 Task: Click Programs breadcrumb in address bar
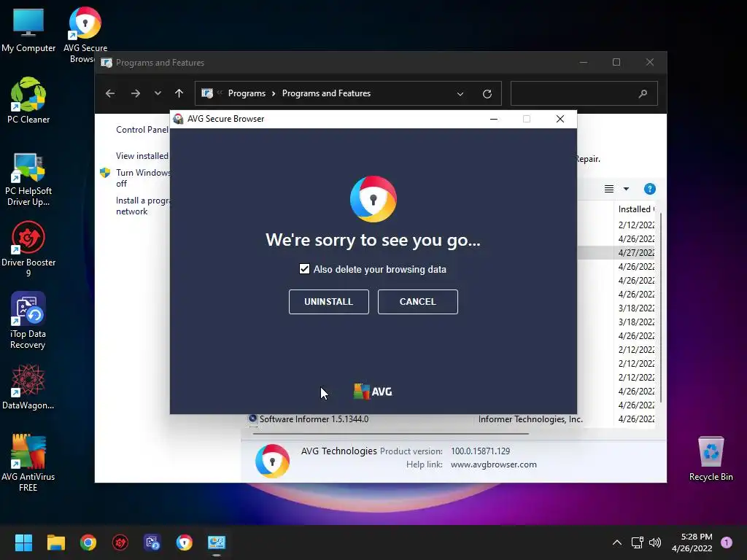pyautogui.click(x=247, y=93)
